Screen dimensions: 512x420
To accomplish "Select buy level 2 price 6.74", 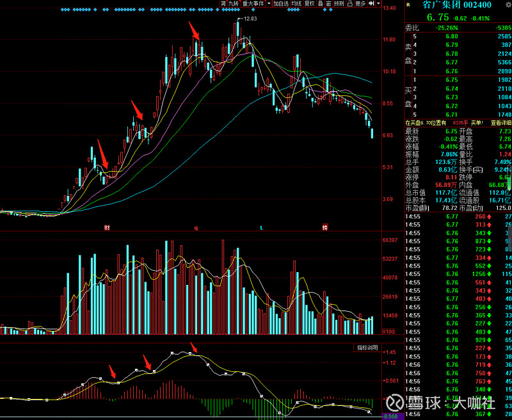I will (x=452, y=88).
